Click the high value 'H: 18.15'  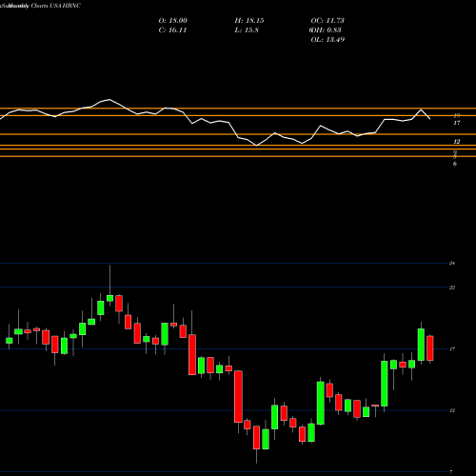(249, 21)
